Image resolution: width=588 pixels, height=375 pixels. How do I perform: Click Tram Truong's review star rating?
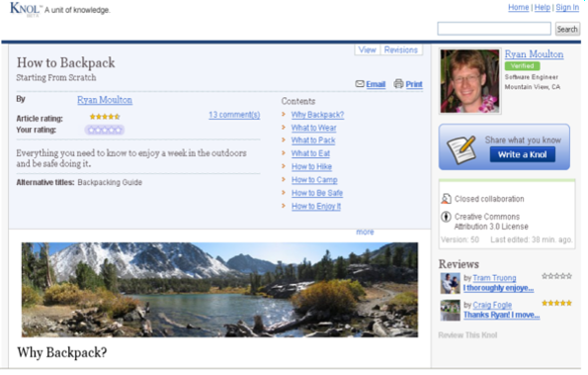(556, 276)
